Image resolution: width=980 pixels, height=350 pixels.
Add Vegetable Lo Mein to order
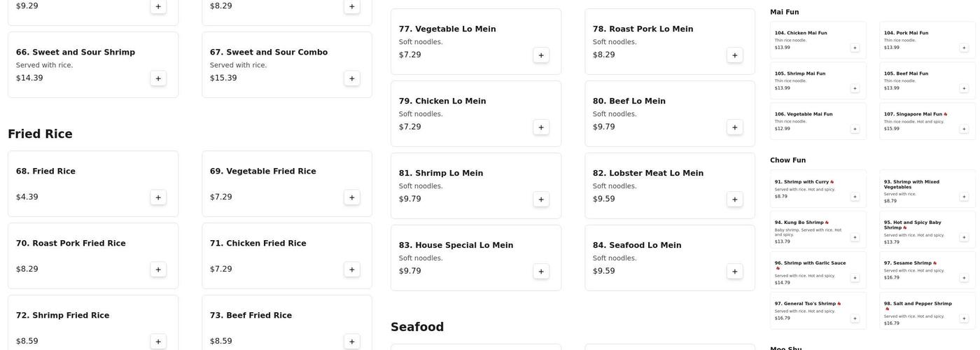pos(541,55)
